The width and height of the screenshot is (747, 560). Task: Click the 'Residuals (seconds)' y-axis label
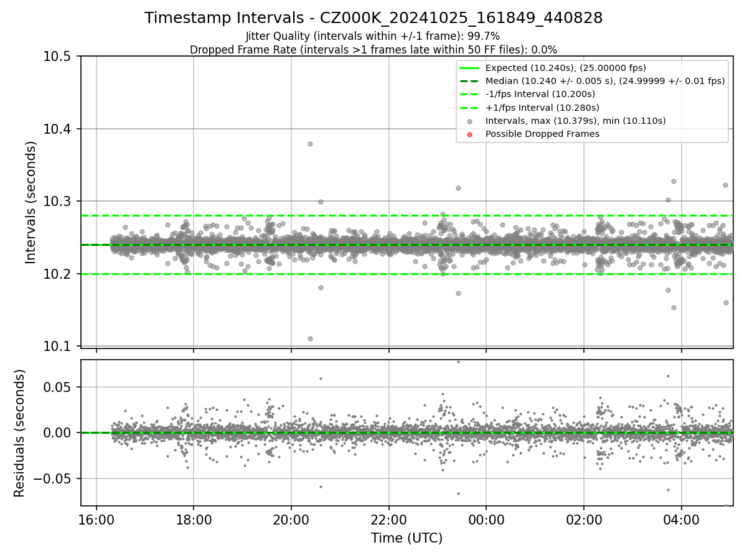pos(19,433)
